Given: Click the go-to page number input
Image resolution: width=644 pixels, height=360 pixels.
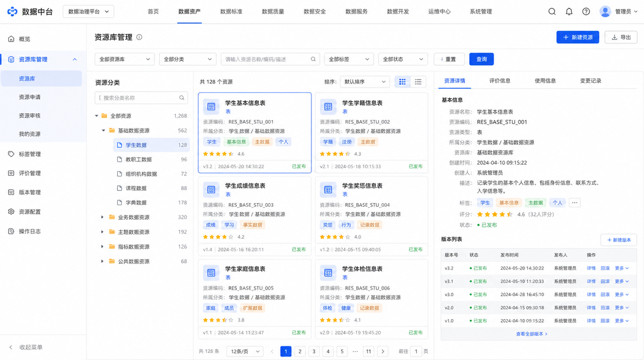Looking at the screenshot, I should pyautogui.click(x=416, y=351).
